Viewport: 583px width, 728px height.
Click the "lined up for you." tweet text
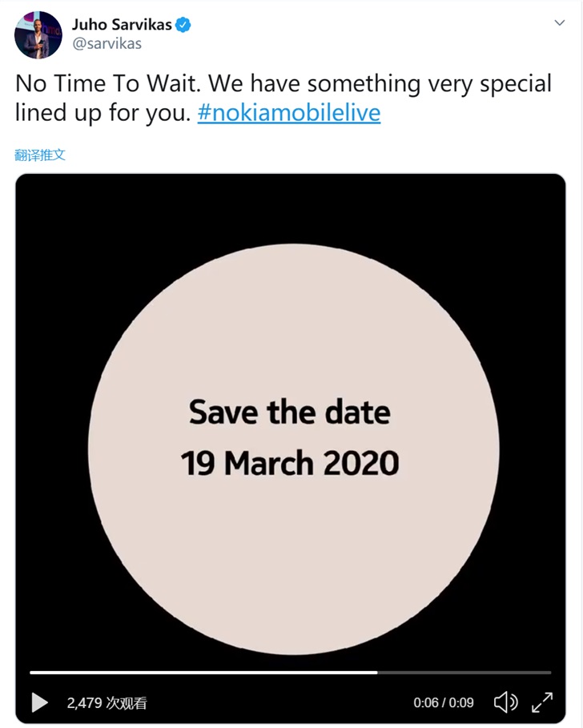[x=103, y=113]
